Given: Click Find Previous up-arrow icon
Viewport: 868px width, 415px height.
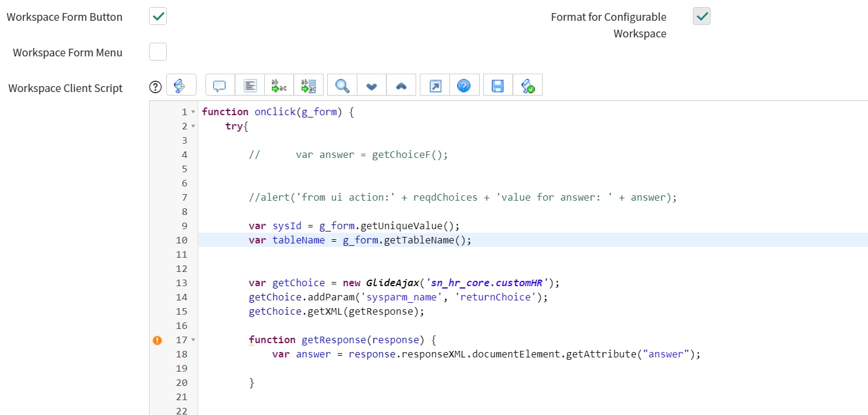Looking at the screenshot, I should click(x=401, y=84).
